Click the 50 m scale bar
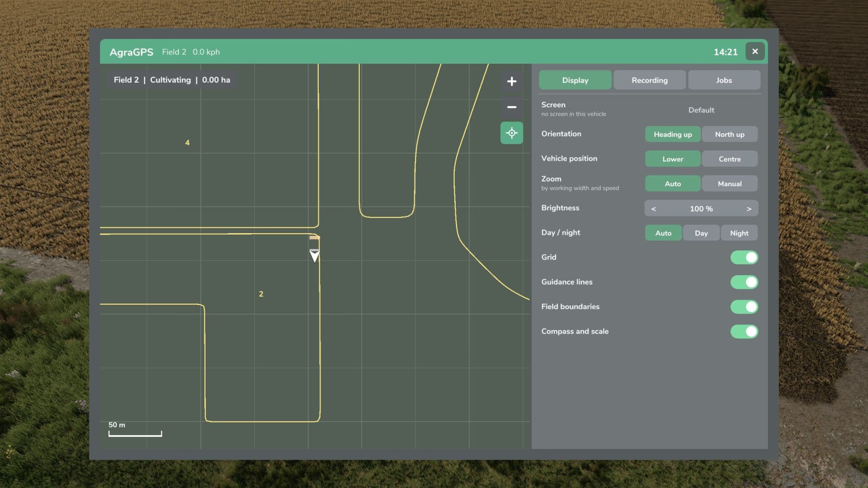Viewport: 868px width, 488px height. coord(135,430)
